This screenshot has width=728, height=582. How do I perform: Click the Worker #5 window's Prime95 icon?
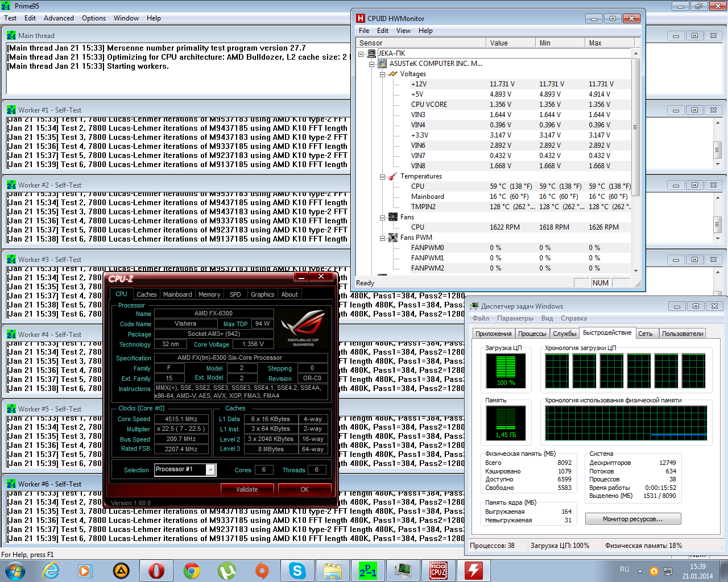pos(11,409)
